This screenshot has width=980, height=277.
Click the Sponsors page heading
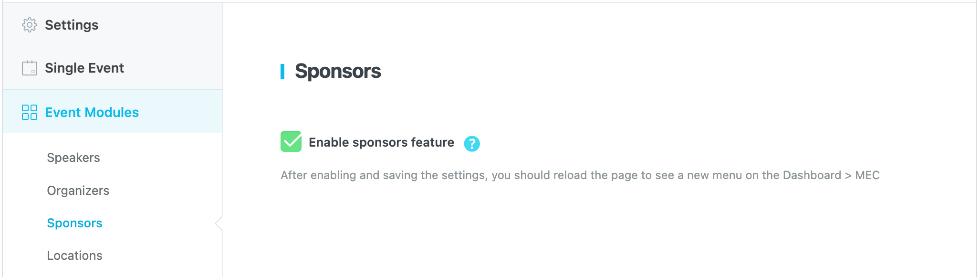point(338,71)
